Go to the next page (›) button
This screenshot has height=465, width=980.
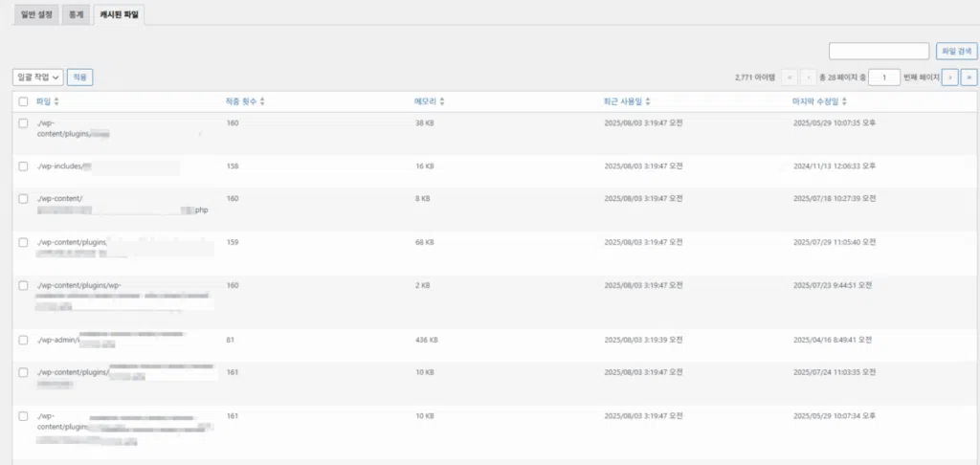coord(950,77)
